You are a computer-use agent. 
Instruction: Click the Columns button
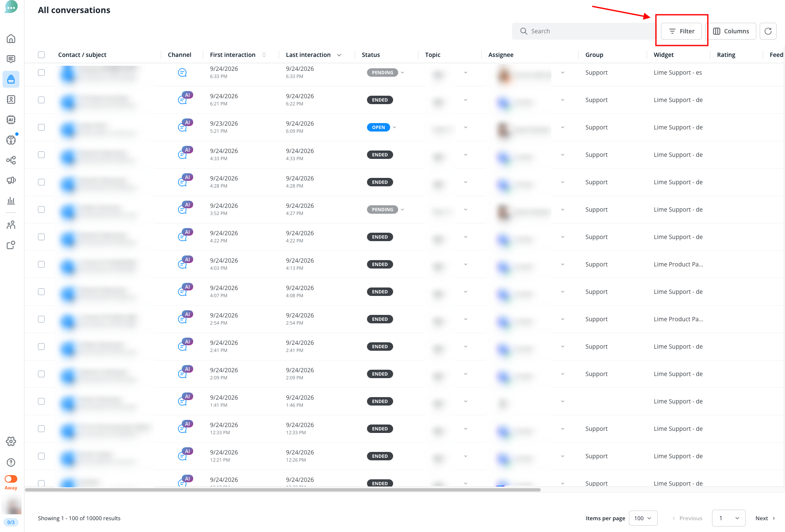pyautogui.click(x=731, y=31)
